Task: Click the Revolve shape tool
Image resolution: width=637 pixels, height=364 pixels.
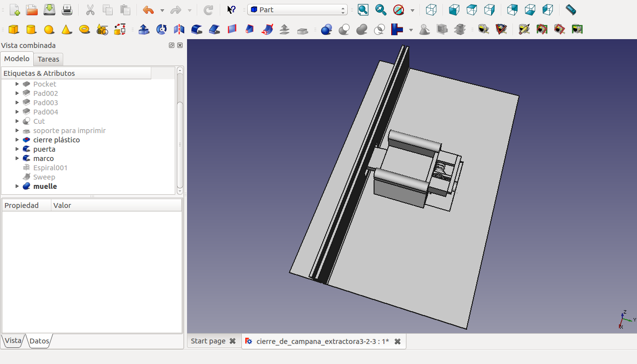Action: click(x=162, y=30)
